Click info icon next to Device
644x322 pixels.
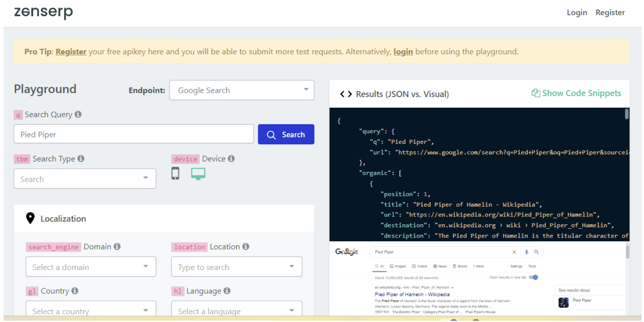[x=231, y=159]
